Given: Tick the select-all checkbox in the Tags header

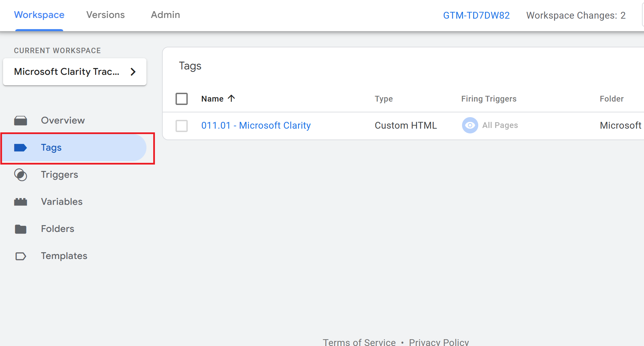Looking at the screenshot, I should [x=182, y=99].
